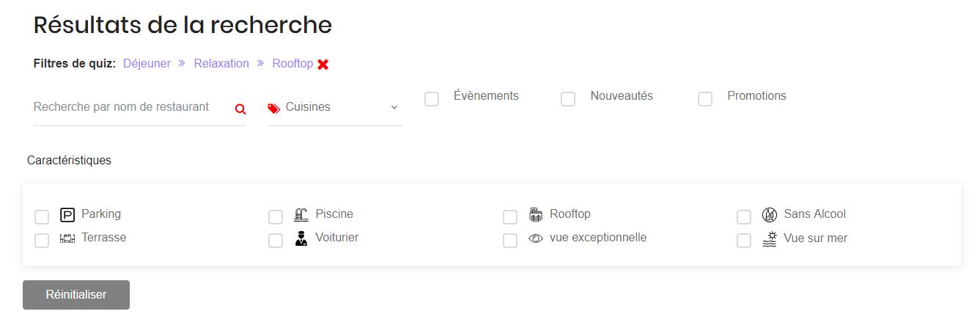Click the Vue sur mer sea icon
This screenshot has height=325, width=980.
(769, 238)
